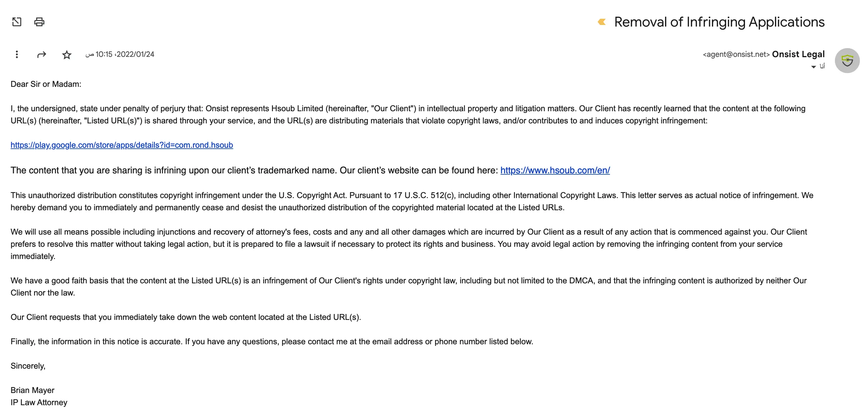This screenshot has height=418, width=868.
Task: Open the hsoub.com/en website link
Action: tap(555, 170)
